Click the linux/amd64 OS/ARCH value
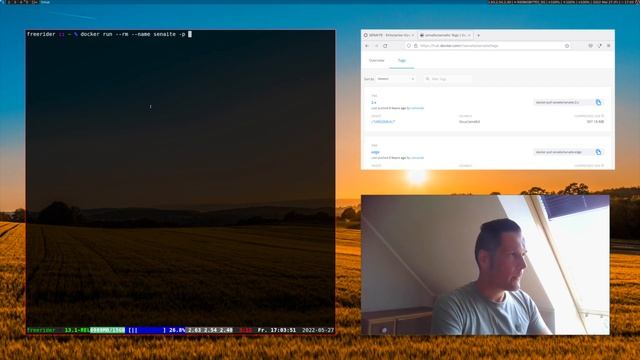Screen dimensions: 640x360 (x=469, y=122)
